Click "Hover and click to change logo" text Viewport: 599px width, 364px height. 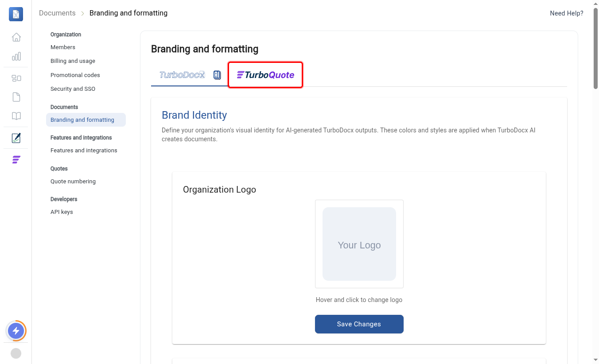pos(359,300)
